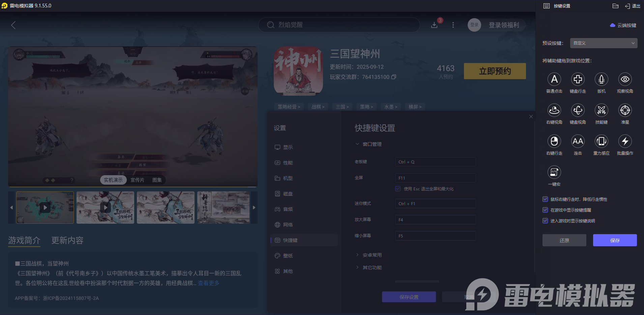The image size is (644, 315).
Task: Toggle 使用 Esc 退出全屏和最大化 checkbox
Action: (397, 189)
